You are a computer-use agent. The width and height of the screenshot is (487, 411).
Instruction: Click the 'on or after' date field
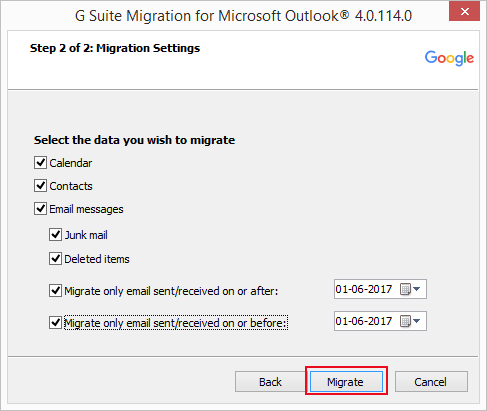[x=380, y=289]
